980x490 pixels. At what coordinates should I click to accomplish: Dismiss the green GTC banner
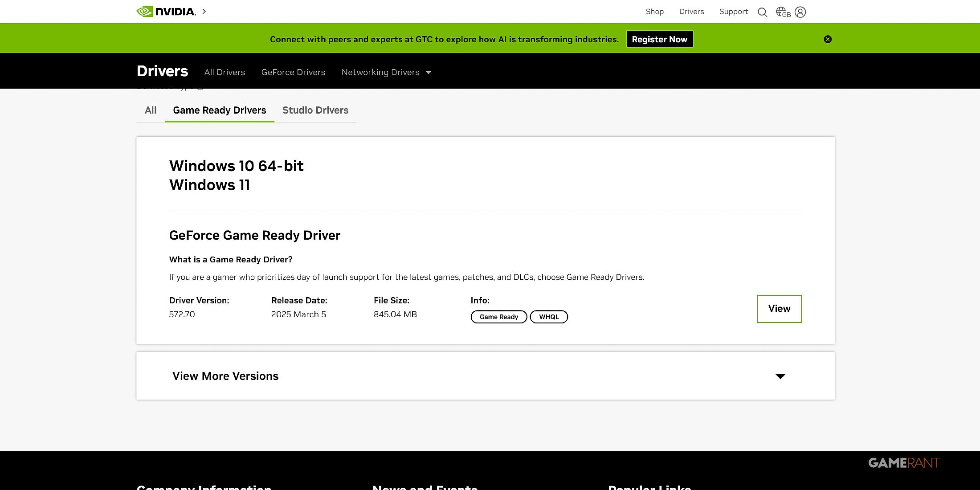tap(828, 39)
